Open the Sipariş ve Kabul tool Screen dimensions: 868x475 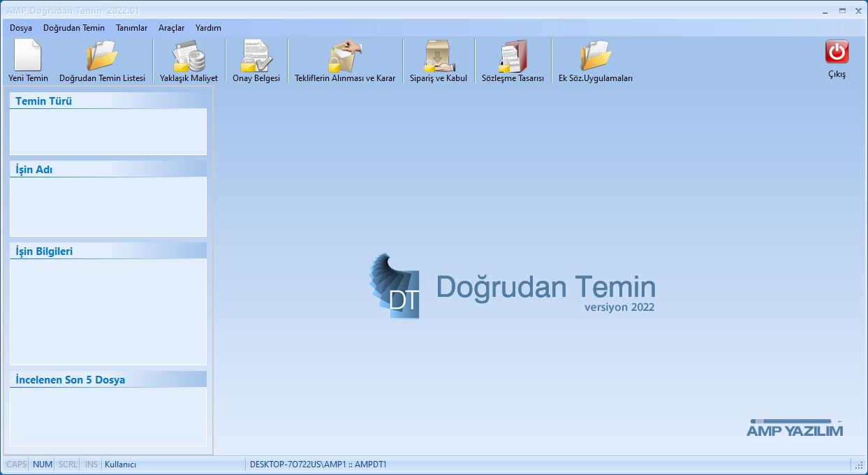[x=439, y=61]
